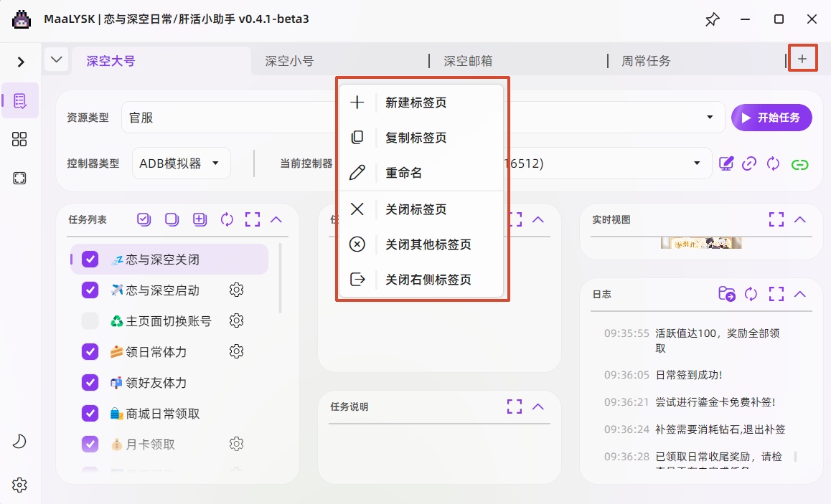Deselect all tasks with the empty square icon
Viewport: 831px width, 504px height.
tap(172, 219)
